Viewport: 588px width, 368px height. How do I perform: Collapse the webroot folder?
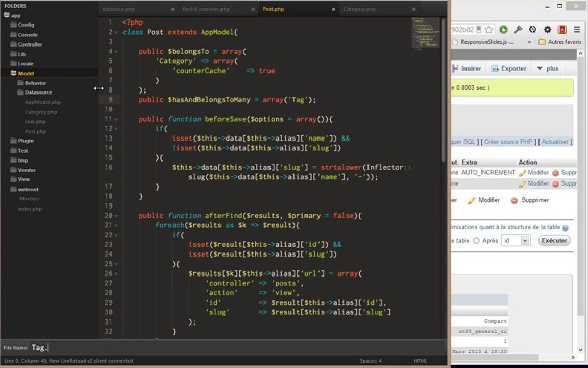tap(24, 189)
